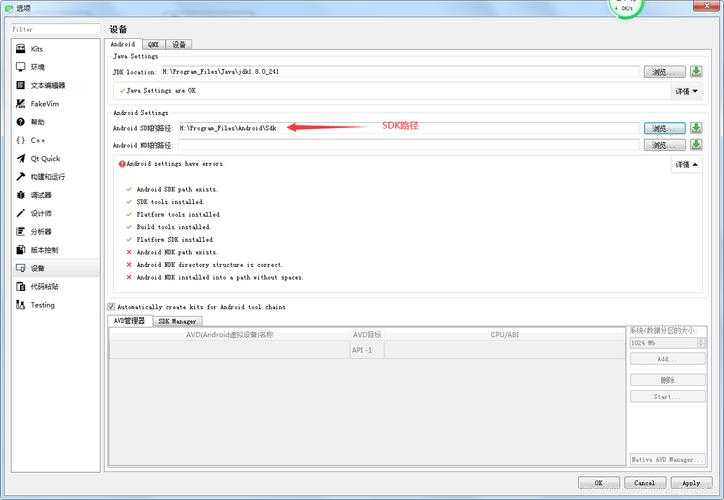Viewport: 724px width, 500px height.
Task: Select the C++ braces icon
Action: click(x=21, y=140)
